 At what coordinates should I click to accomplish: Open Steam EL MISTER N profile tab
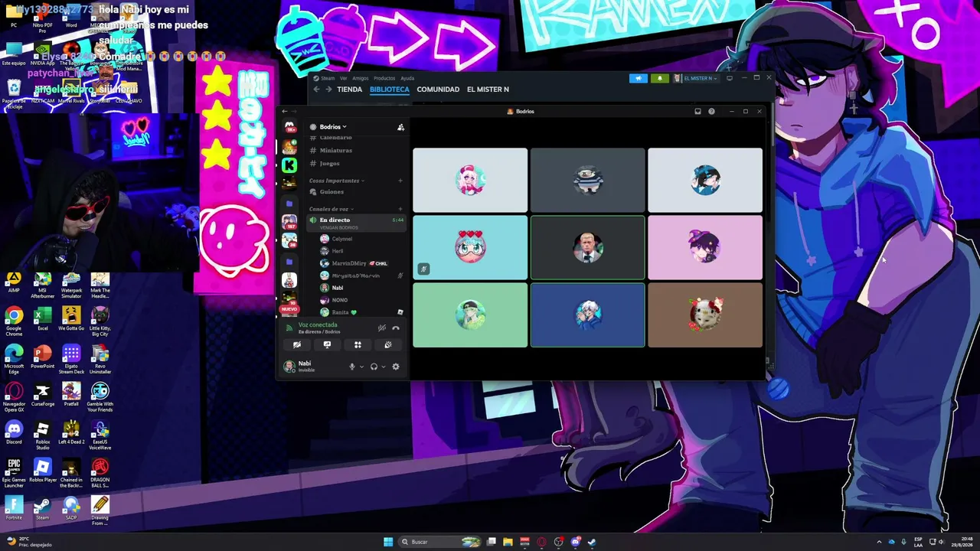tap(488, 90)
